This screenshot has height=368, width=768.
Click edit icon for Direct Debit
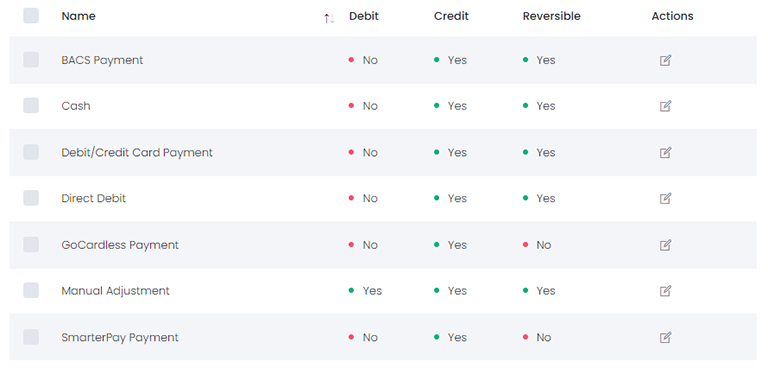(665, 198)
